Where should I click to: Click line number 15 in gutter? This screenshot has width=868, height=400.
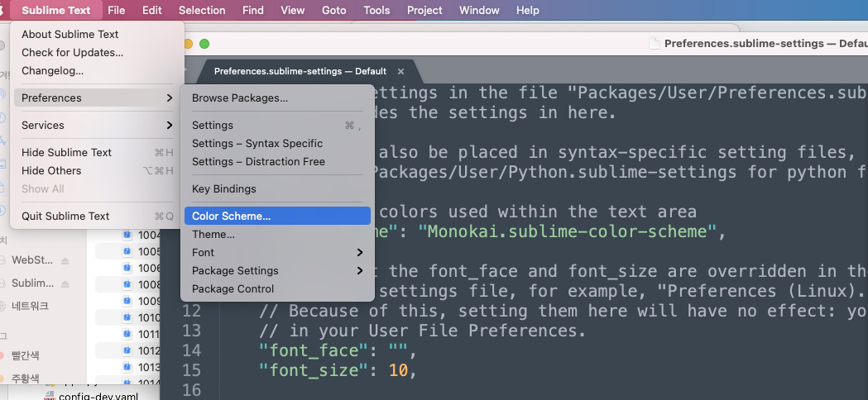pos(191,370)
